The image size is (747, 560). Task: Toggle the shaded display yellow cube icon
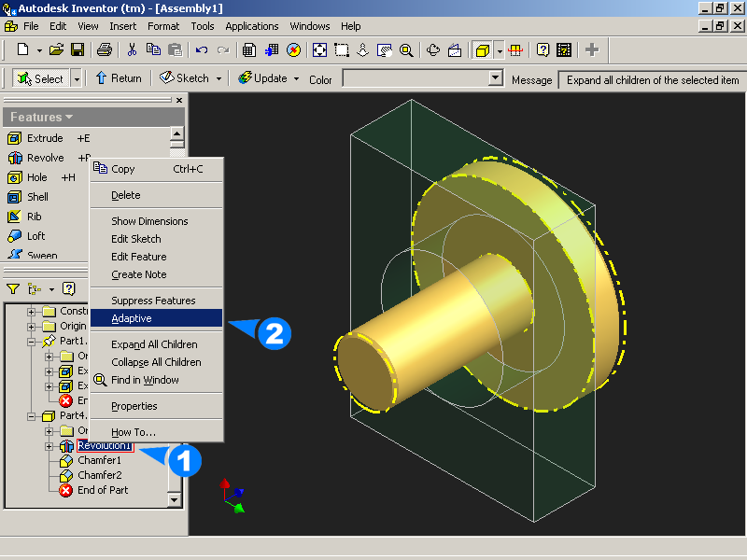click(482, 50)
